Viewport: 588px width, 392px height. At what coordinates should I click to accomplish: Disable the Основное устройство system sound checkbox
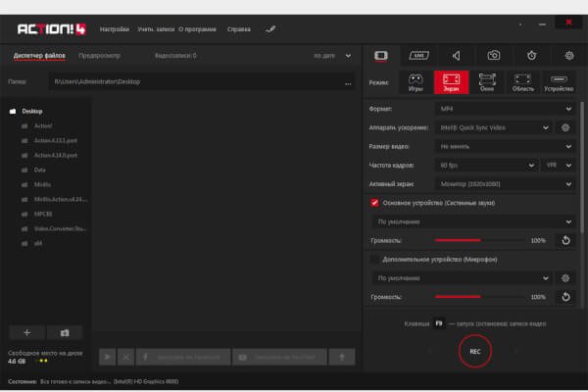pos(374,203)
